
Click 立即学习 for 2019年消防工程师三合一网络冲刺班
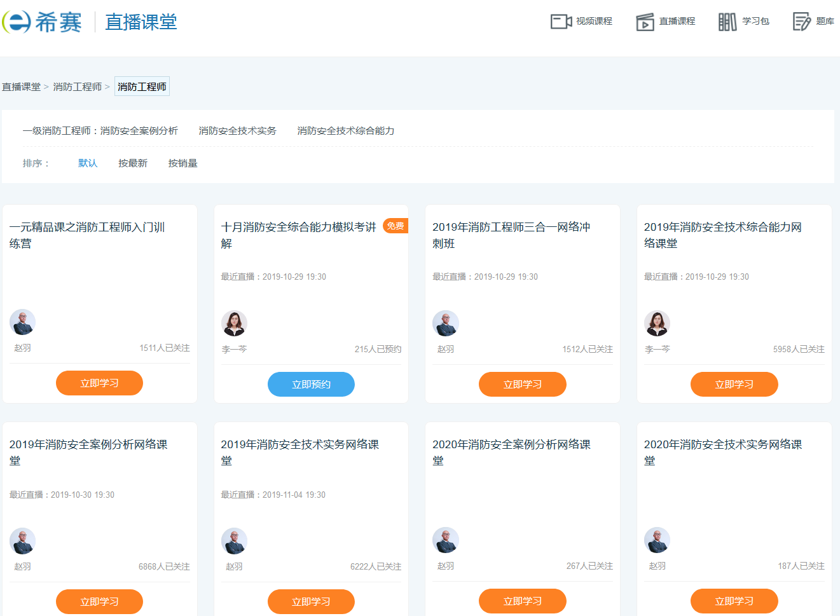click(x=522, y=384)
